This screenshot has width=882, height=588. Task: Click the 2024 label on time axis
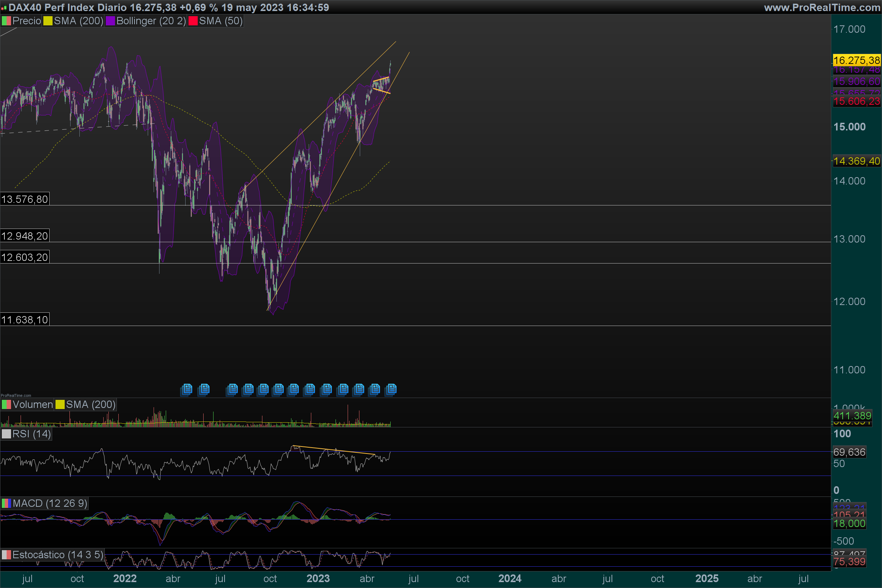510,578
